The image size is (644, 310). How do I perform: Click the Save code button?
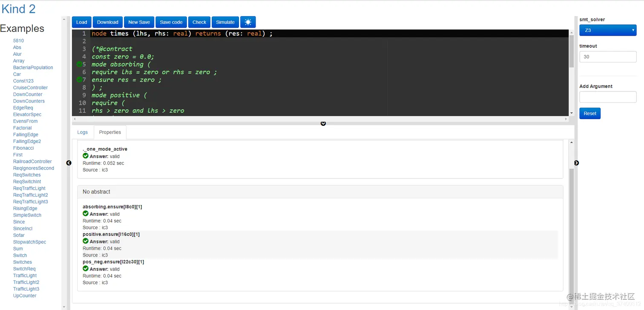(171, 22)
